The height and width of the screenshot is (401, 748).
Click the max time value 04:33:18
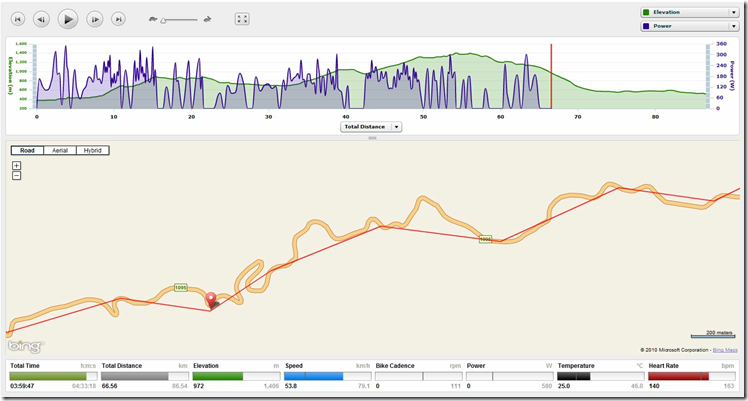(x=84, y=386)
